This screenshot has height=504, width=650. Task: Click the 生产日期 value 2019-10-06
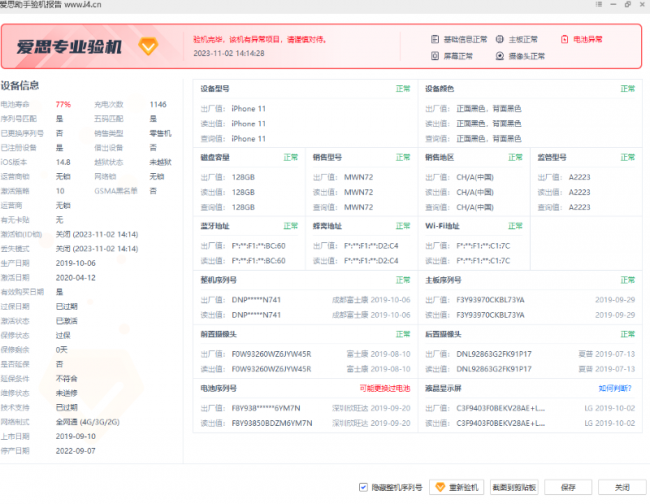click(75, 263)
